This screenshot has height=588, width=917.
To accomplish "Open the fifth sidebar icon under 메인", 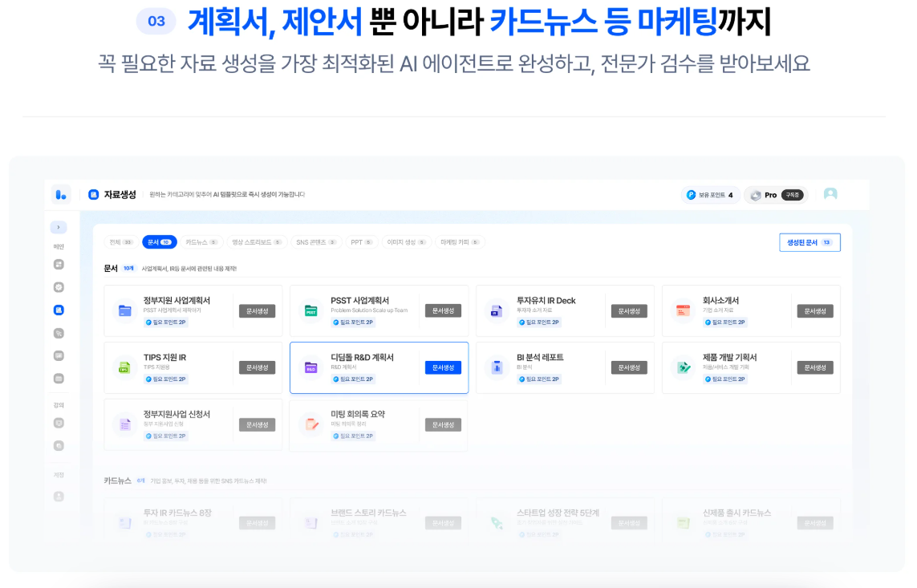I will click(x=59, y=355).
